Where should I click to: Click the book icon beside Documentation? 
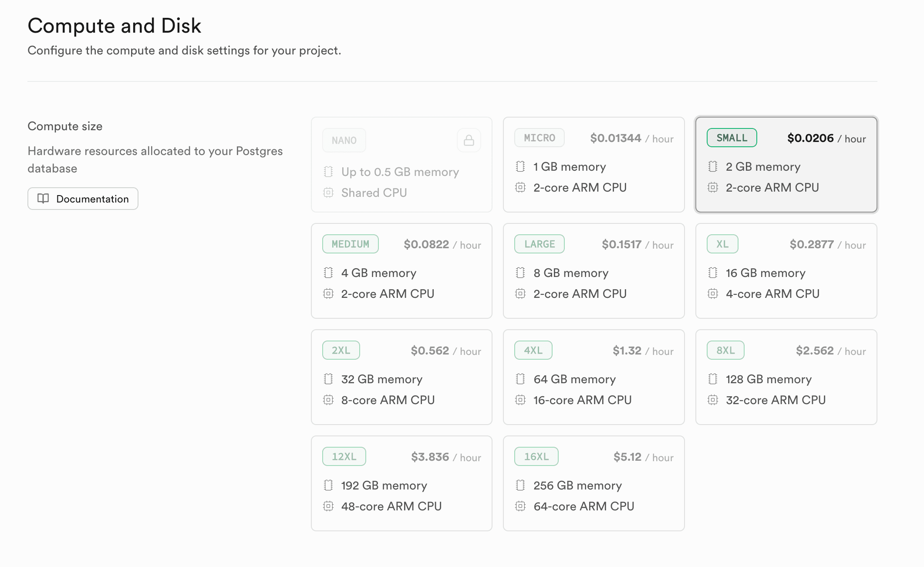(x=43, y=199)
